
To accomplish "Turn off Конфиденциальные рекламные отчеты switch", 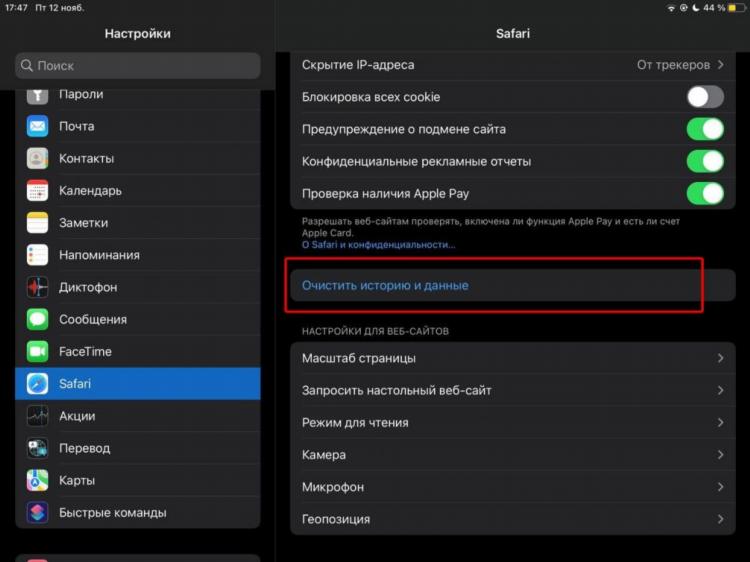I will [x=705, y=161].
